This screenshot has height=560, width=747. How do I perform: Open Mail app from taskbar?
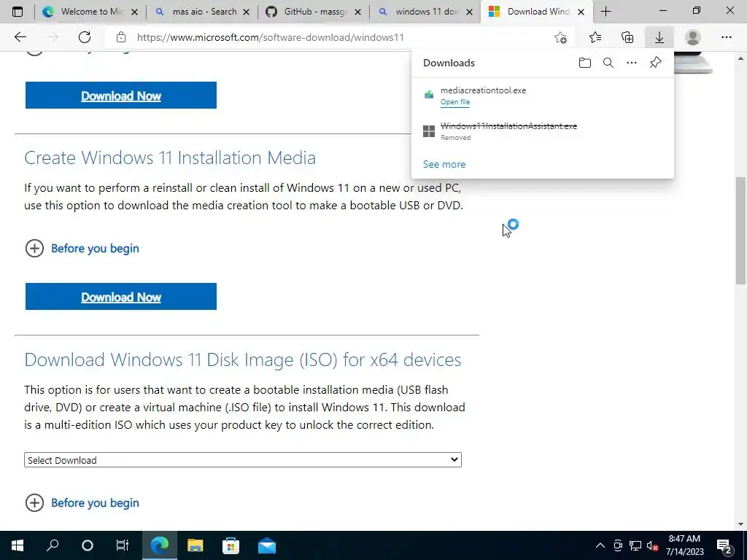click(267, 545)
